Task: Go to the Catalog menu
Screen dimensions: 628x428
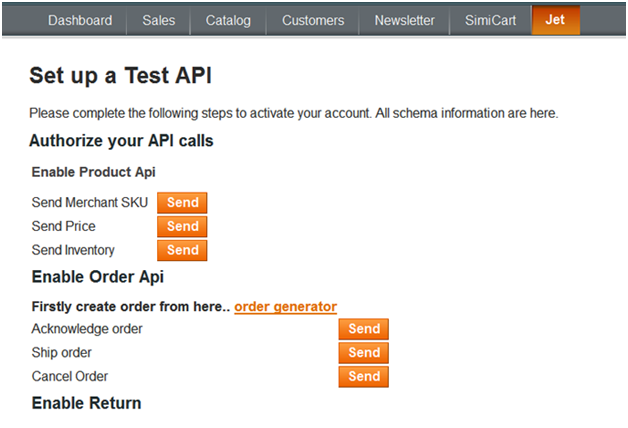Action: coord(228,20)
